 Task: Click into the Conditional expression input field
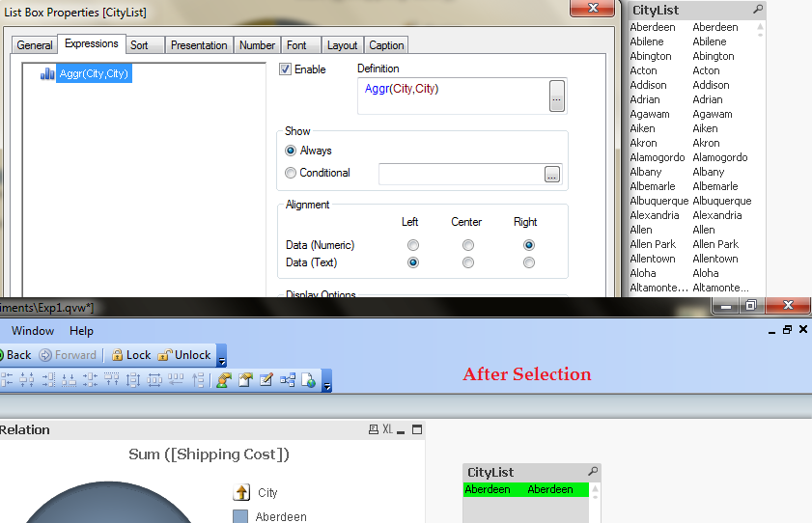click(461, 175)
